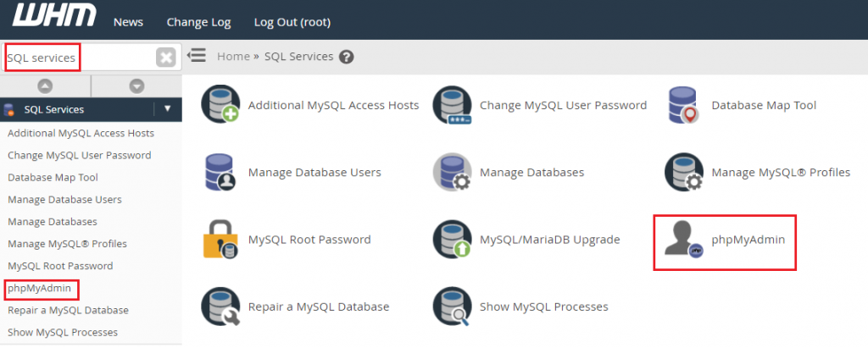Click Log Out (root) link
Viewport: 868px width, 348px height.
(x=292, y=22)
